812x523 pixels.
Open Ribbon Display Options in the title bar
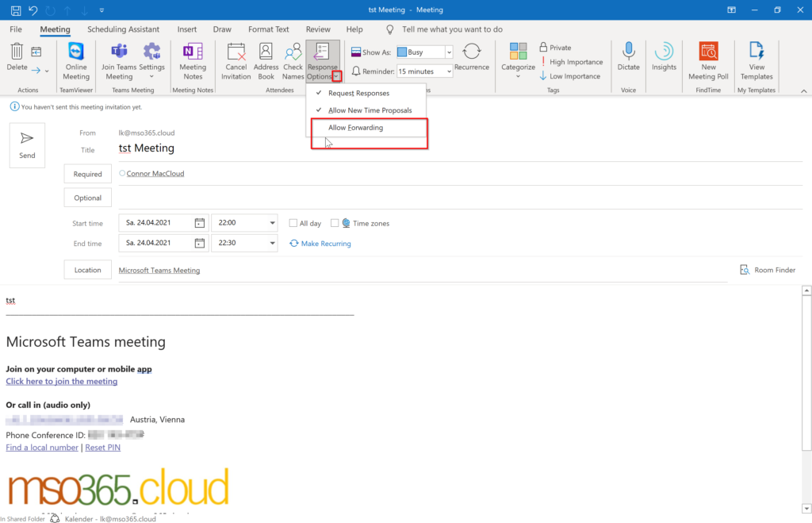coord(731,10)
